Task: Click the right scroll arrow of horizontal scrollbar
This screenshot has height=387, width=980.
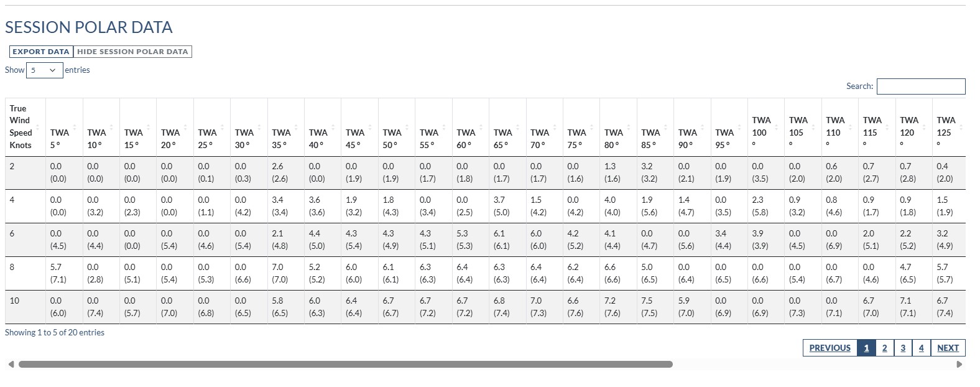Action: pos(959,364)
